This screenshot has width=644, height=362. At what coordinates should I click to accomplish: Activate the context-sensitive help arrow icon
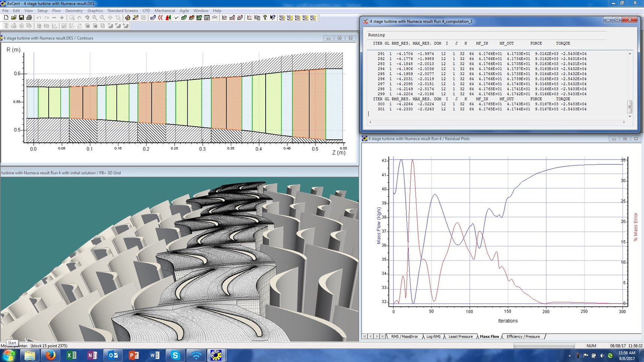(273, 18)
